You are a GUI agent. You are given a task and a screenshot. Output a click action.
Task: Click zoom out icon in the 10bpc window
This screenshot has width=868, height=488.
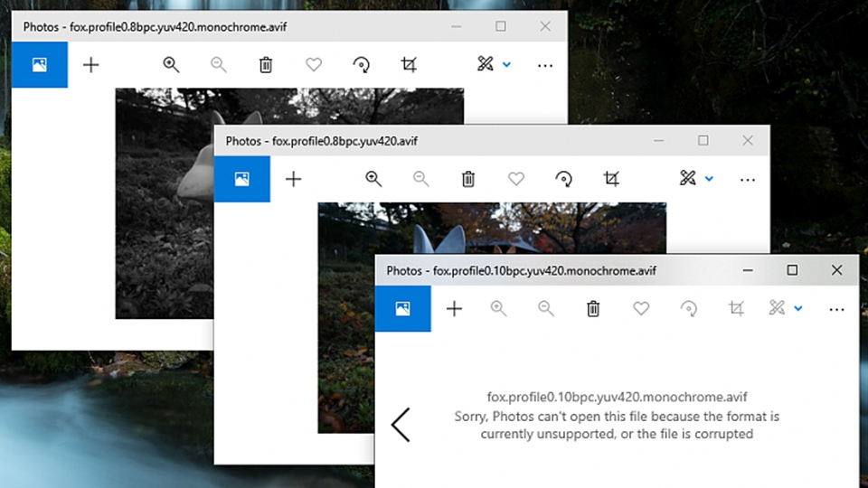[546, 308]
